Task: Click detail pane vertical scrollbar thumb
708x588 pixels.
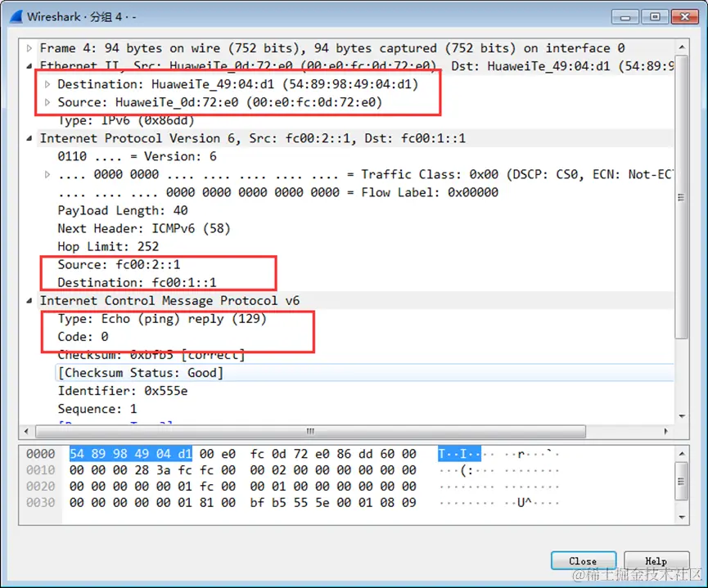Action: (682, 197)
